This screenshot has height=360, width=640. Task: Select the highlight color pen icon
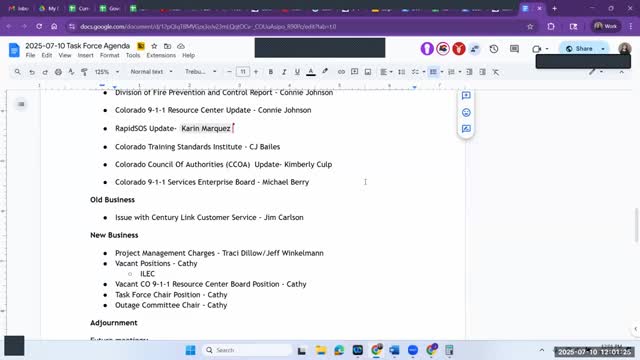click(x=325, y=71)
